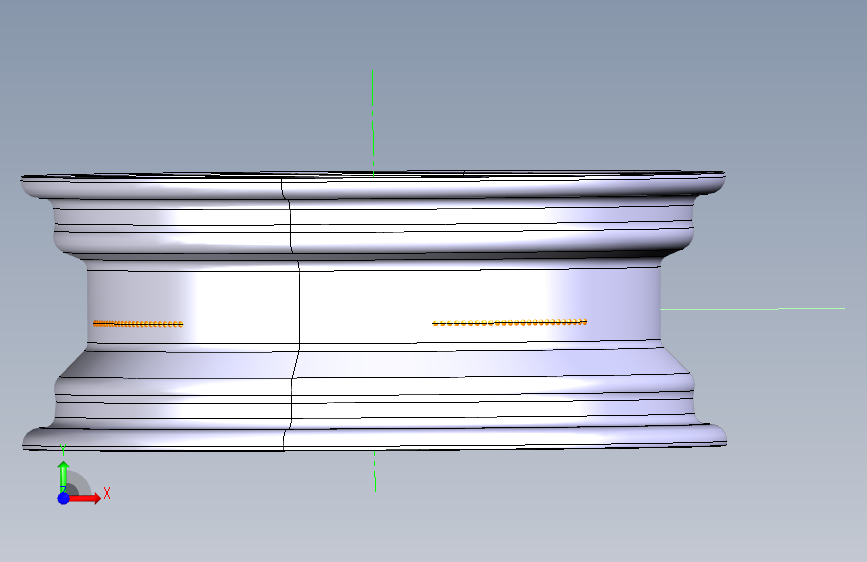The width and height of the screenshot is (867, 562).
Task: Select the vertical green centerline above the rim
Action: (373, 123)
